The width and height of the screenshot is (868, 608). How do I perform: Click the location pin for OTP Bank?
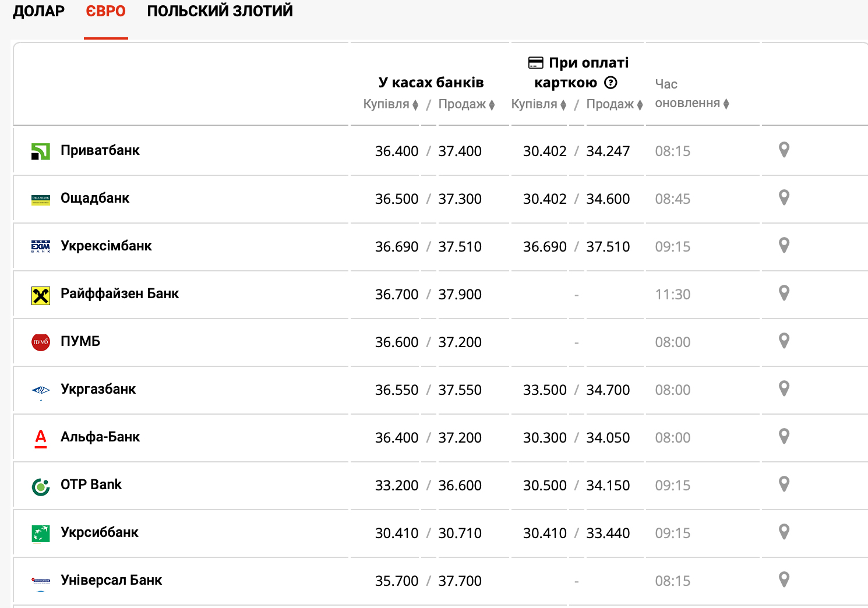[784, 485]
